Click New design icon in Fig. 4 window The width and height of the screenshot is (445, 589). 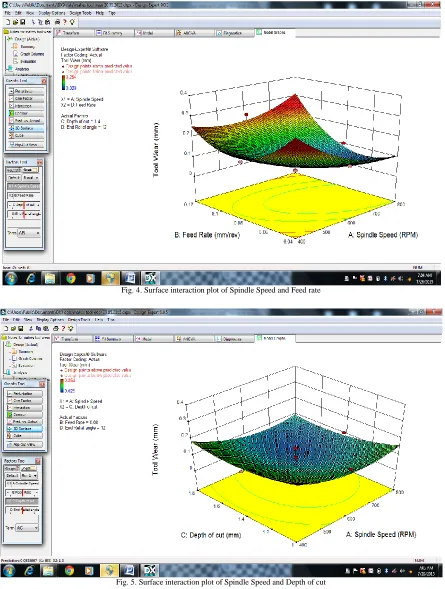[x=8, y=22]
